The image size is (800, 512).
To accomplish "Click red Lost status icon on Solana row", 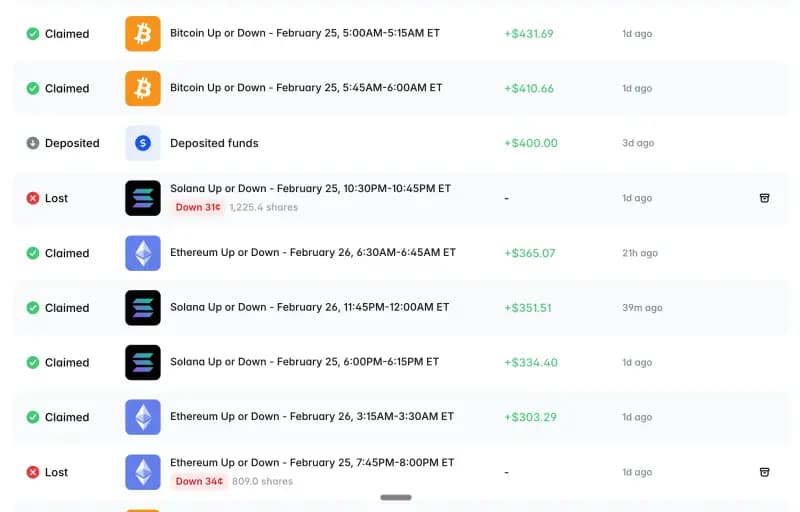I will click(33, 198).
